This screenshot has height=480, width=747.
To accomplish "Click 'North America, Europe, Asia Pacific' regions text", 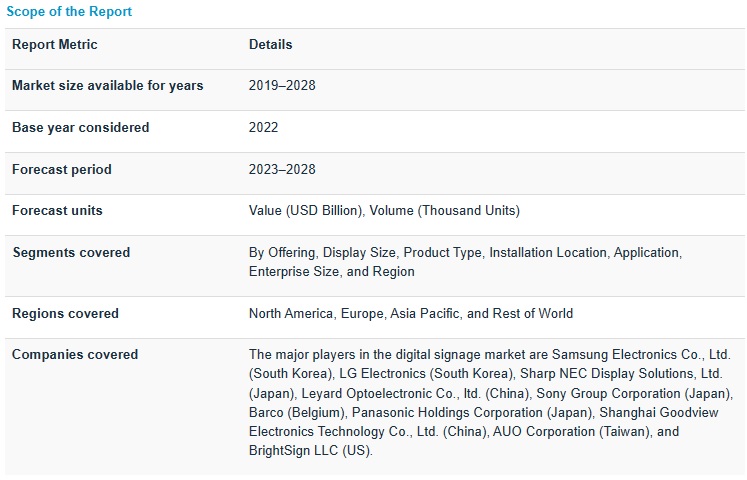I will click(x=355, y=313).
